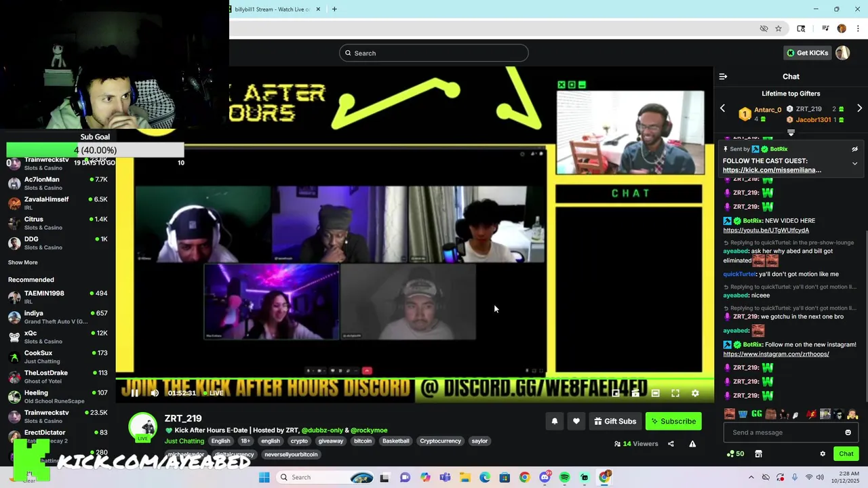Switch player to theater mode
This screenshot has height=488, width=868.
(655, 393)
